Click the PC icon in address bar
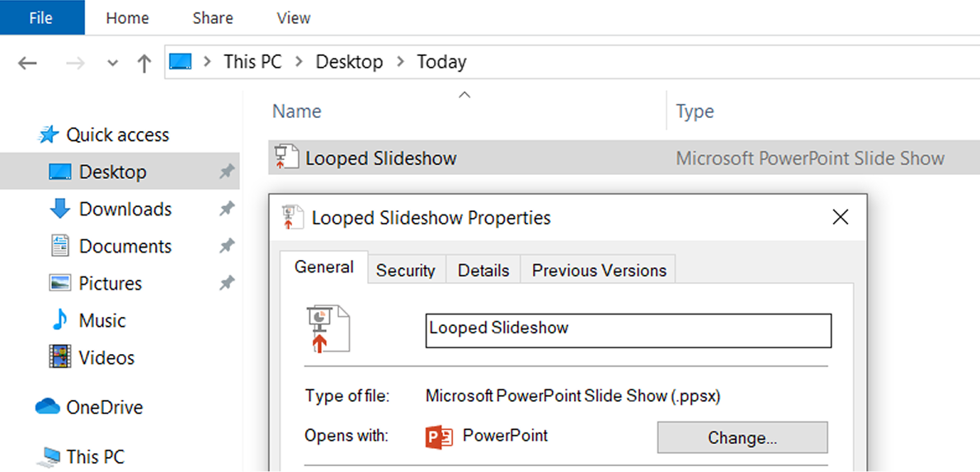 pyautogui.click(x=181, y=62)
